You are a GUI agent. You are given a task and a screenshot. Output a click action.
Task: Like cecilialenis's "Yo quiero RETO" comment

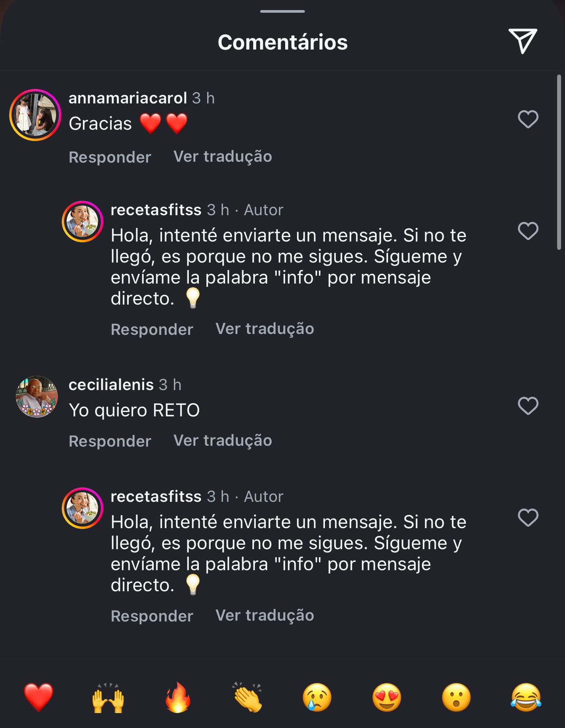click(x=528, y=406)
